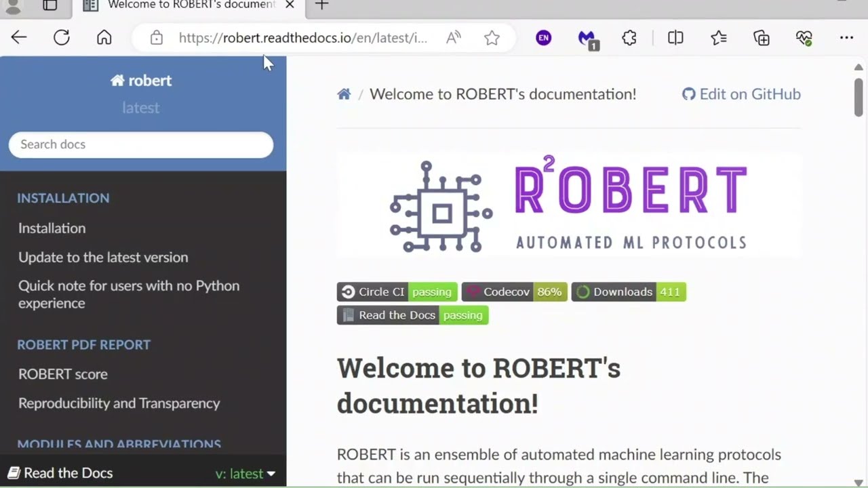Open Collections icon
This screenshot has height=488, width=868.
(762, 38)
